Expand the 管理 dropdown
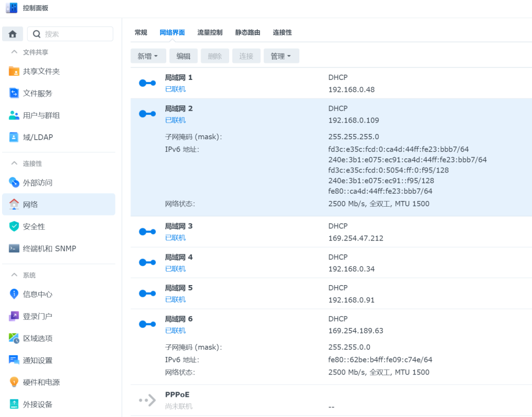The height and width of the screenshot is (417, 532). (281, 56)
